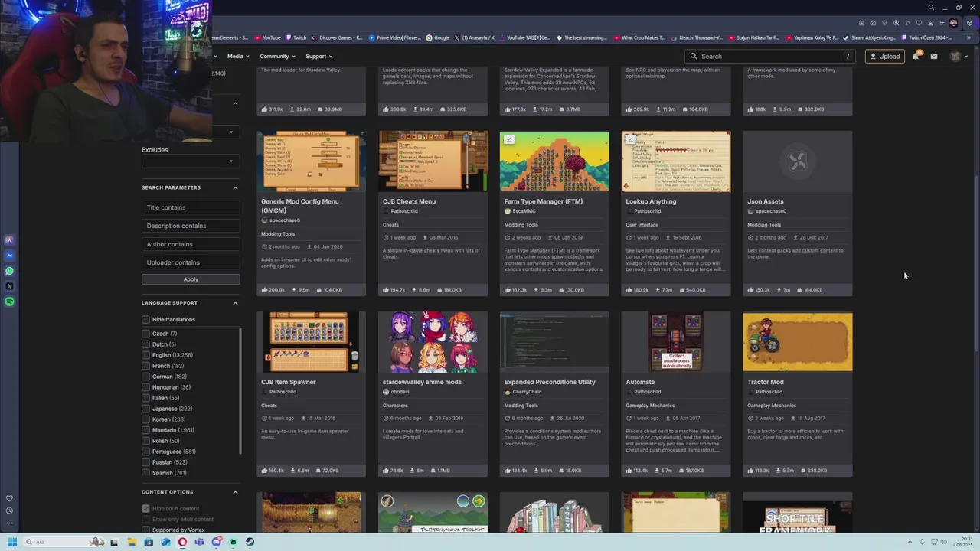Viewport: 980px width, 551px height.
Task: Open Outlook from the taskbar
Action: [165, 542]
